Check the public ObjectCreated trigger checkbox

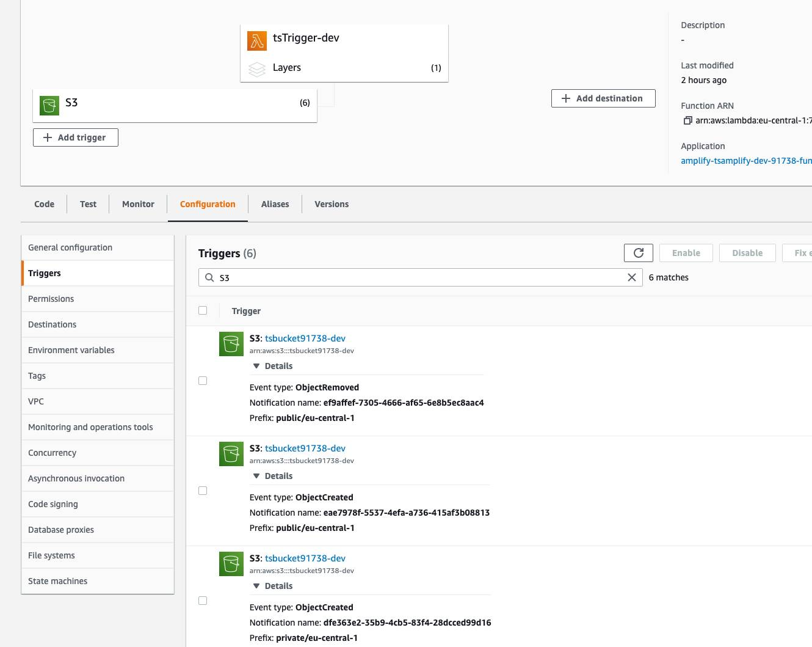203,491
